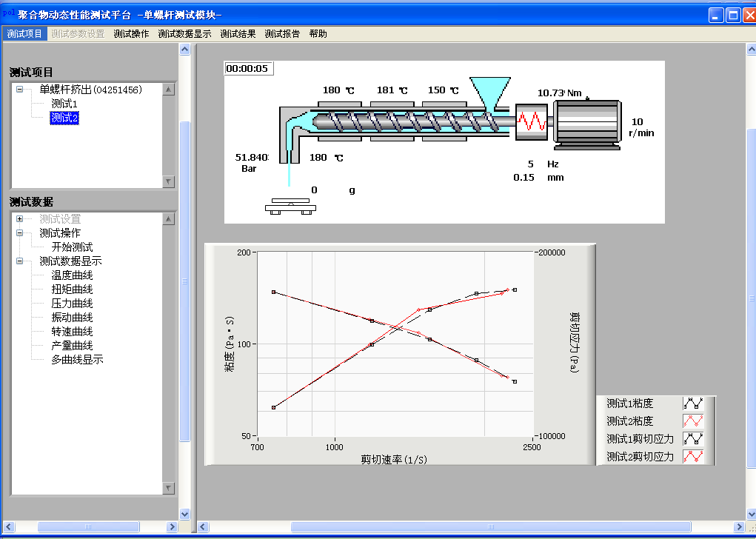Click the 测试1粘度 legend line style icon
Screen dimensions: 756x539
pos(693,404)
